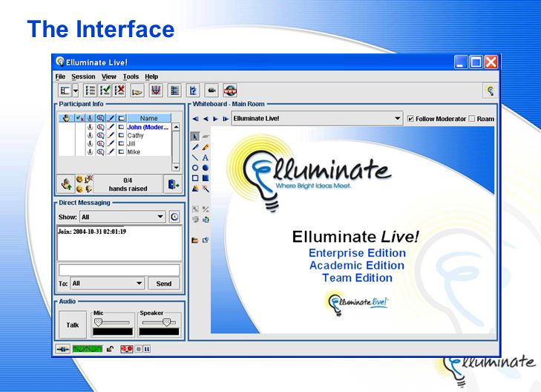
Task: Click the green checkmark list toolbar icon
Action: [x=105, y=91]
